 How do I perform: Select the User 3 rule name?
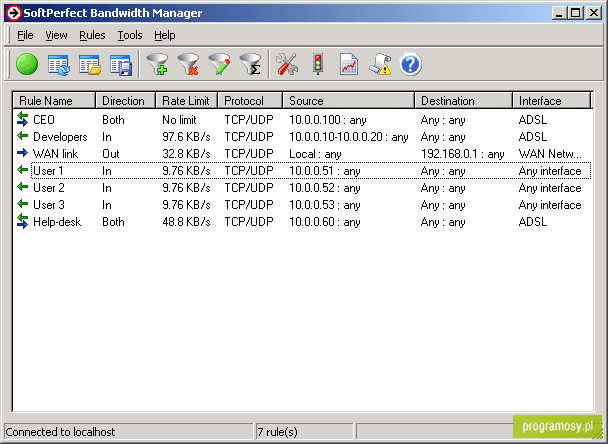pos(48,205)
